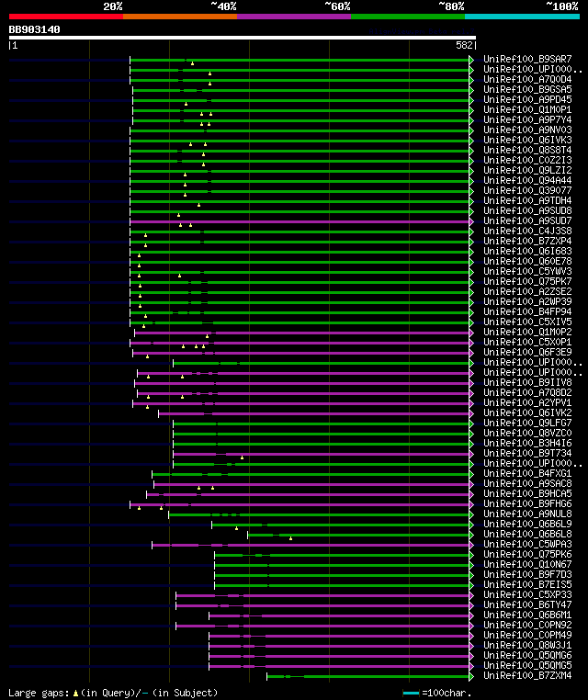The image size is (588, 700).
Task: Select the UniRef100_B3H4I6 label
Action: [527, 443]
